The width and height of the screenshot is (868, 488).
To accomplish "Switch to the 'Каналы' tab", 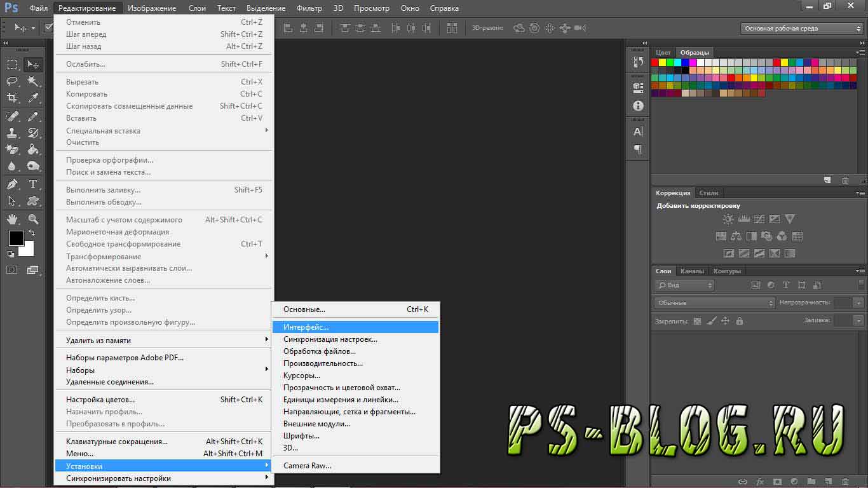I will point(692,271).
